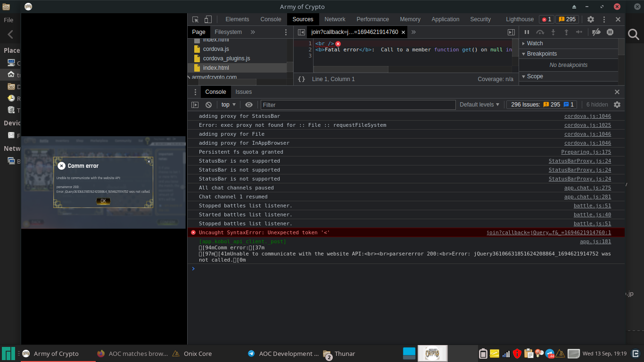
Task: Activate the inspect element picker icon
Action: point(196,19)
